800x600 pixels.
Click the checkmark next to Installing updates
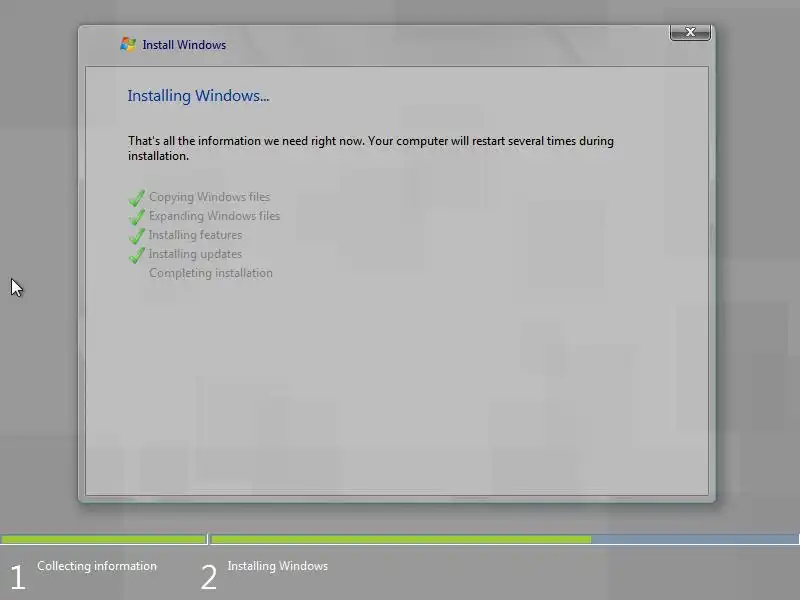[137, 255]
